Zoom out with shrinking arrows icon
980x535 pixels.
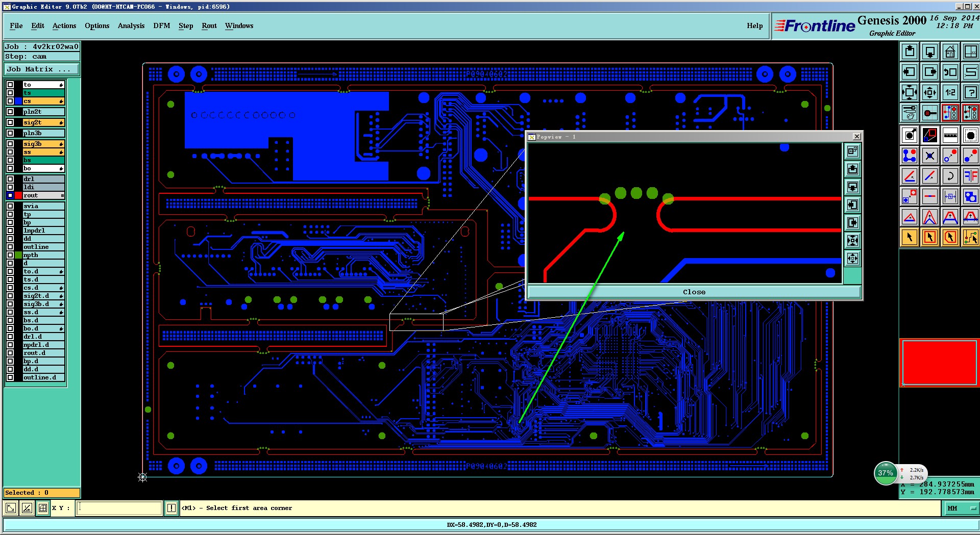click(930, 92)
